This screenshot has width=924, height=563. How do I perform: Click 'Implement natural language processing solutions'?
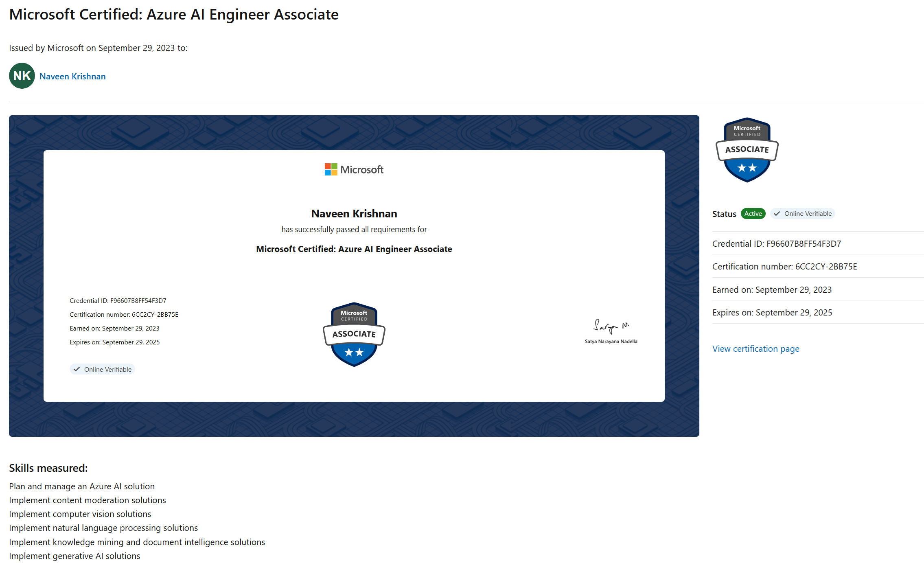click(103, 528)
